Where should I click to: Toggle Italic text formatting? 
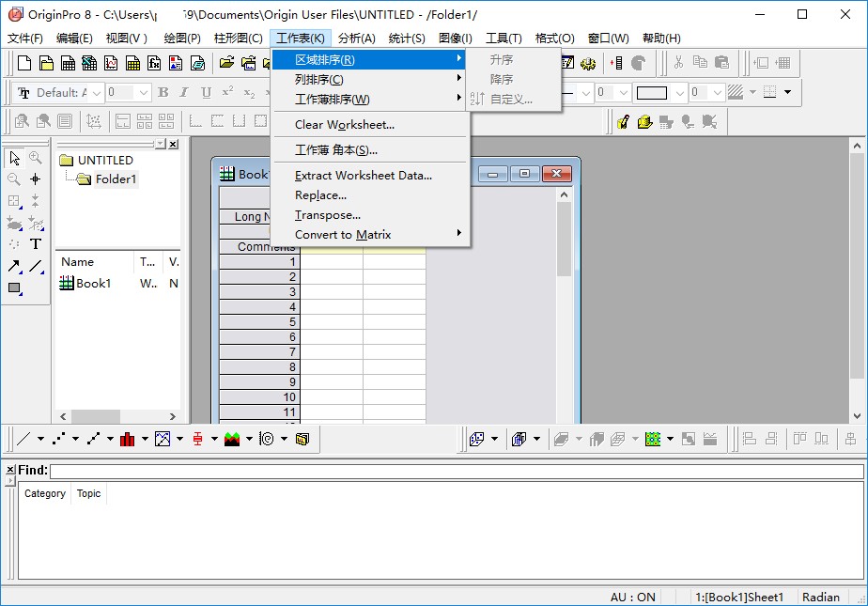(183, 92)
